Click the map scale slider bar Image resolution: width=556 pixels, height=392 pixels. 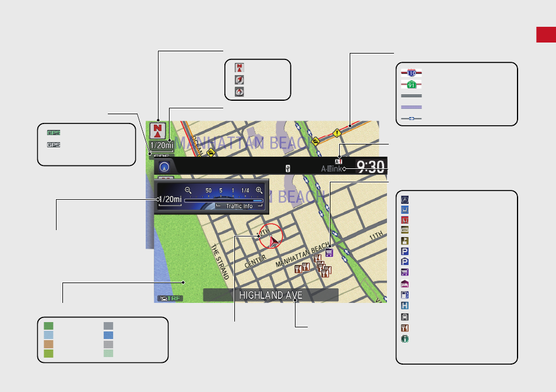(224, 200)
